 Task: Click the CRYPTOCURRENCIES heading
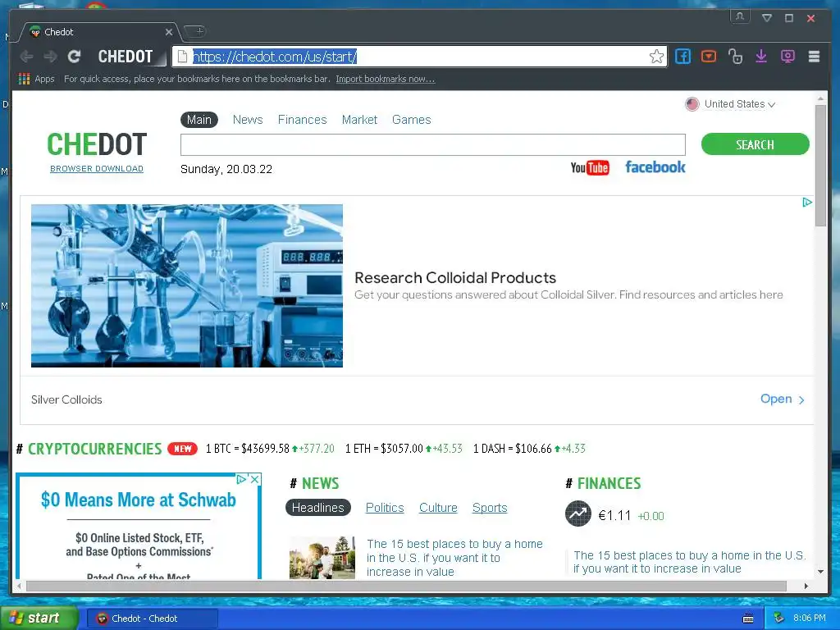tap(94, 449)
